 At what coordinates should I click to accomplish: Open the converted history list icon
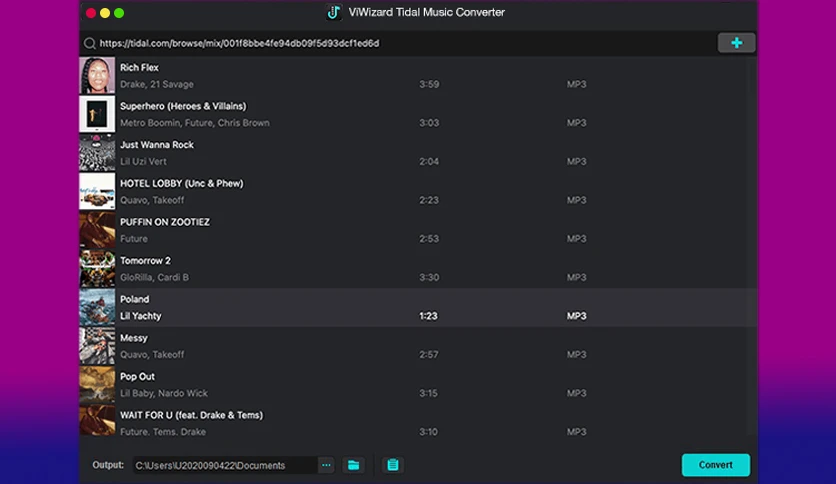[393, 465]
